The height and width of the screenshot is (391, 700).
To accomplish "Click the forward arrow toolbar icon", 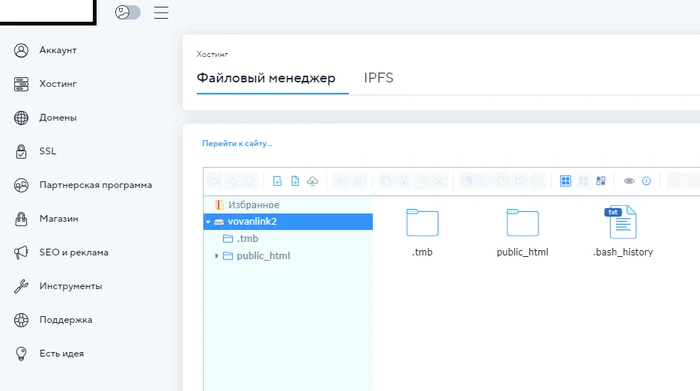I will click(x=232, y=181).
